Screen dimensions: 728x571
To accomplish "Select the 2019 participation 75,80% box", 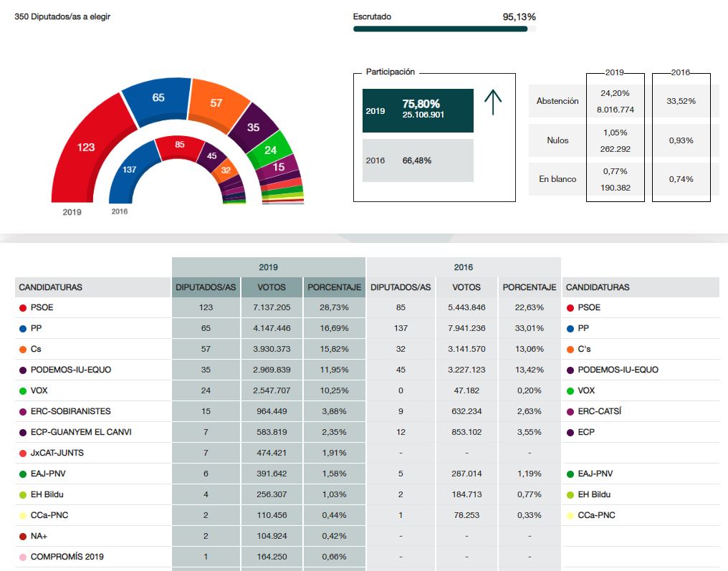I will pos(418,110).
